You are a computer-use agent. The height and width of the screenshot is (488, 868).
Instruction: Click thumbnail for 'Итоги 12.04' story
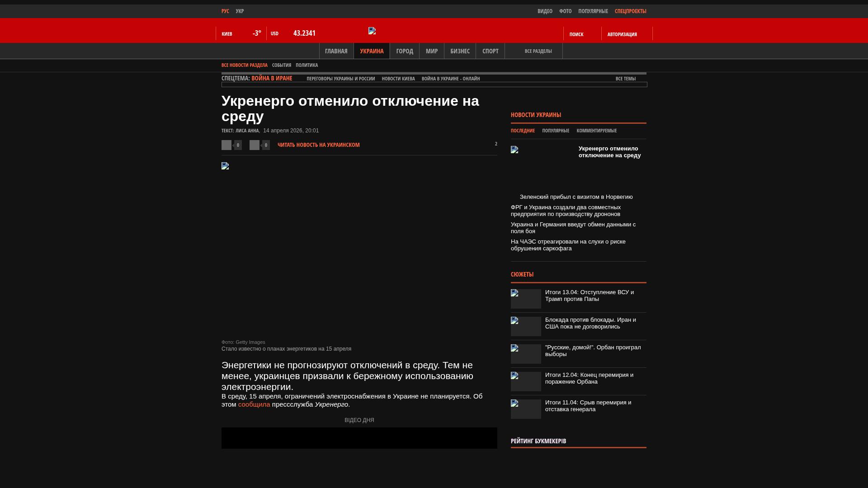pyautogui.click(x=526, y=381)
